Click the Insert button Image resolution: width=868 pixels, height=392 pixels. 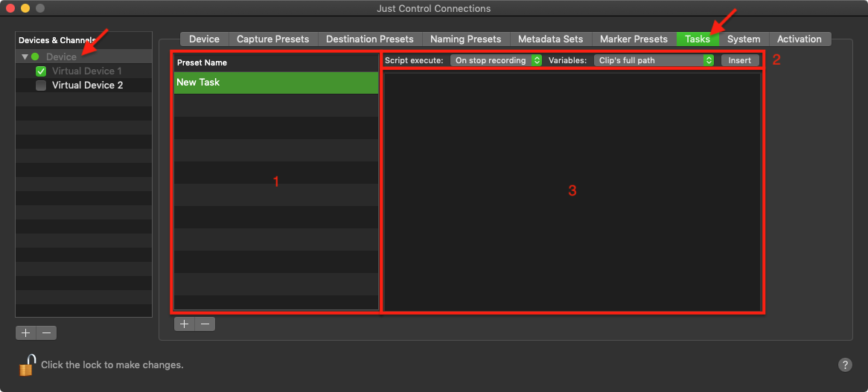tap(739, 60)
